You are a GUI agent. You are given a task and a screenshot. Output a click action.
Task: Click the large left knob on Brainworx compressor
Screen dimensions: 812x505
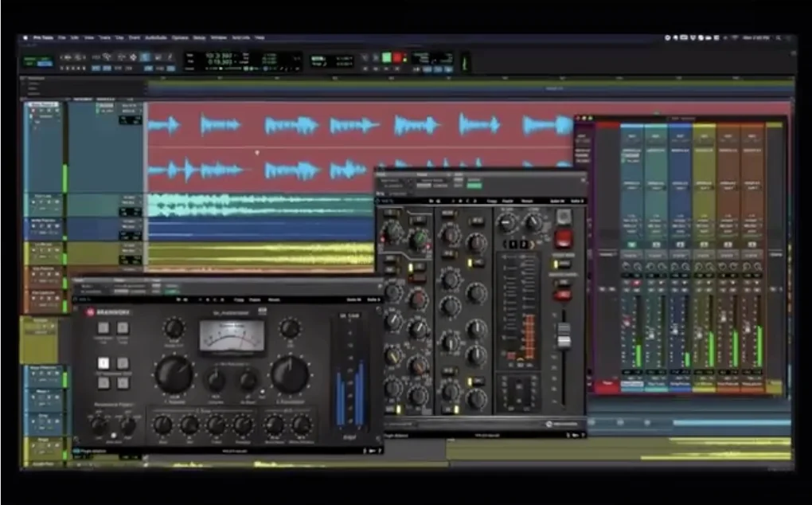click(x=174, y=374)
